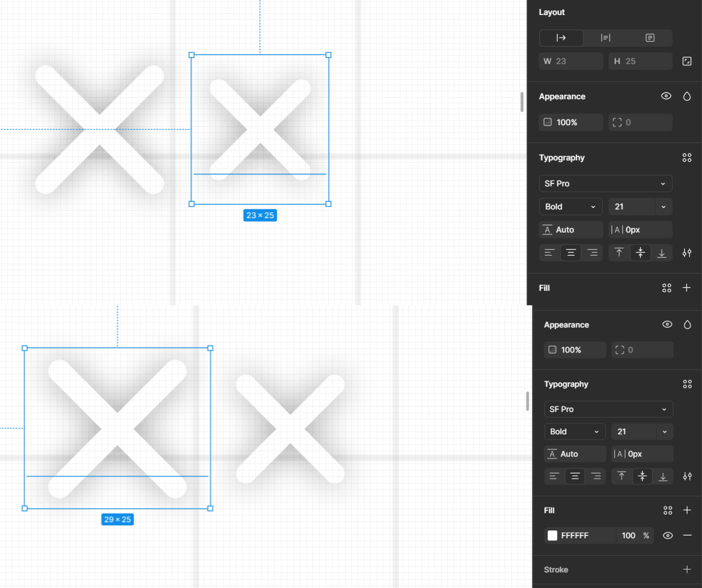Screen dimensions: 702x588
Task: Select the auto height resizing icon in Layout
Action: [605, 38]
